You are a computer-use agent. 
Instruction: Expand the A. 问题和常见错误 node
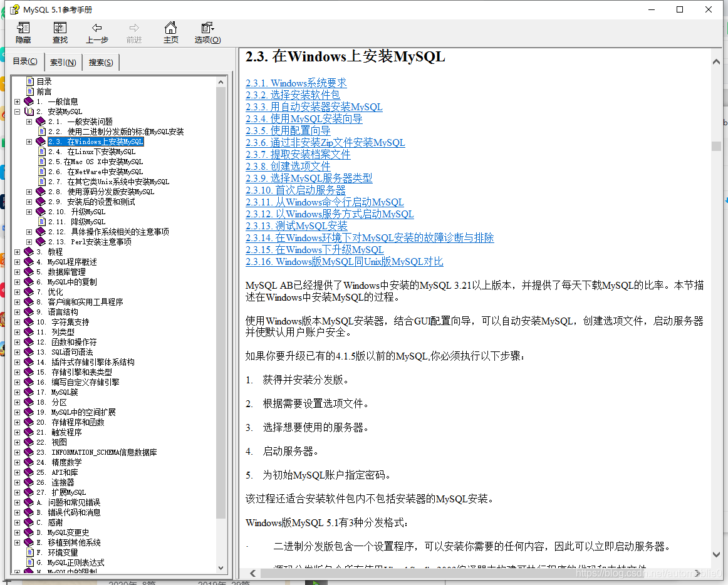(x=17, y=502)
